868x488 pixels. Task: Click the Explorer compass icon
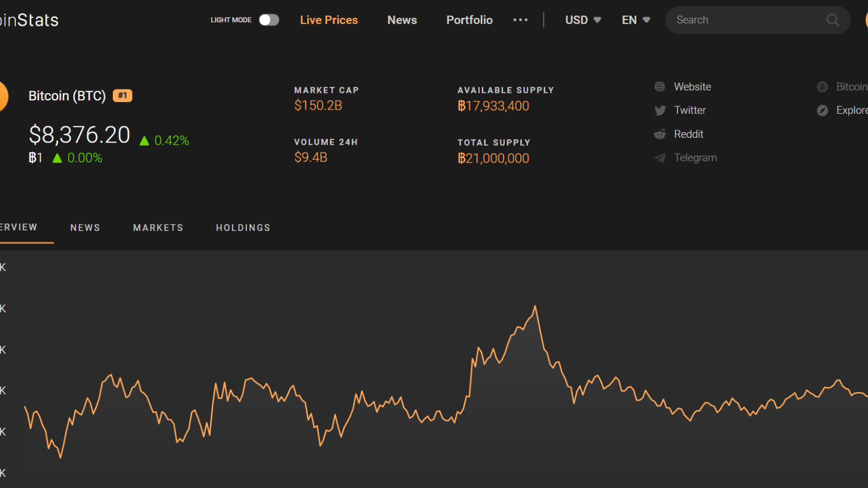(822, 111)
